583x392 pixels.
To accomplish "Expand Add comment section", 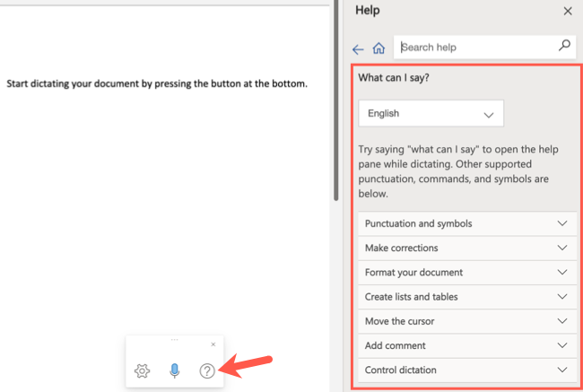I will (466, 344).
